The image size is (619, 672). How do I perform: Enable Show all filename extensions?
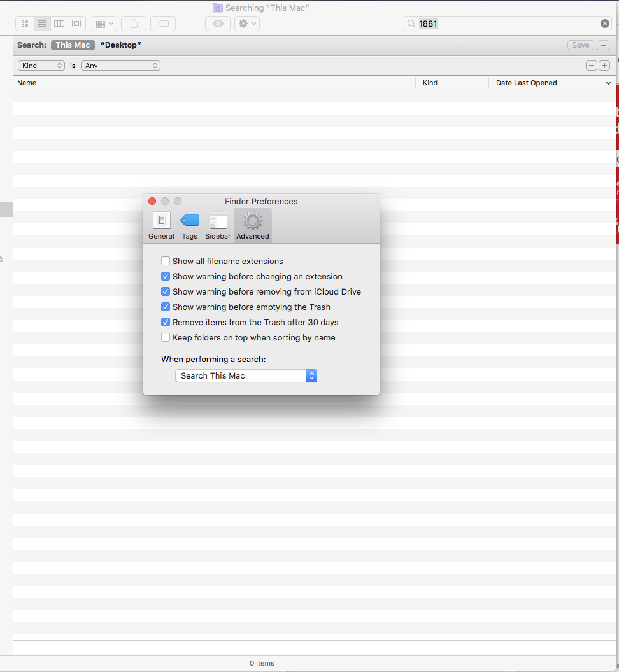pyautogui.click(x=166, y=261)
